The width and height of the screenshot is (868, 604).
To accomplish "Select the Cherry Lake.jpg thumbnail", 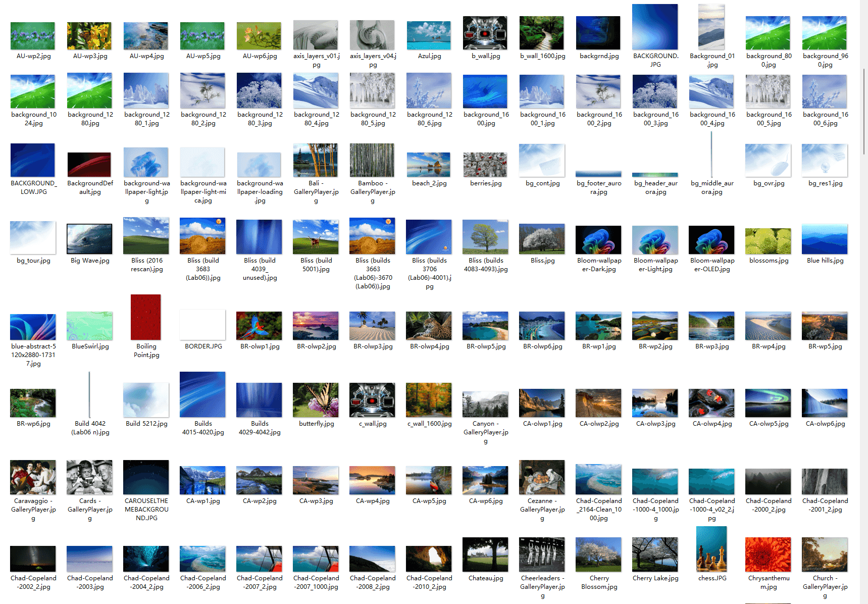I will pyautogui.click(x=655, y=555).
